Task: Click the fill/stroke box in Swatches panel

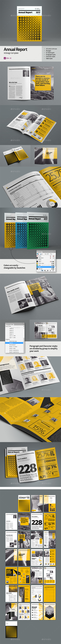Action: pos(38,254)
